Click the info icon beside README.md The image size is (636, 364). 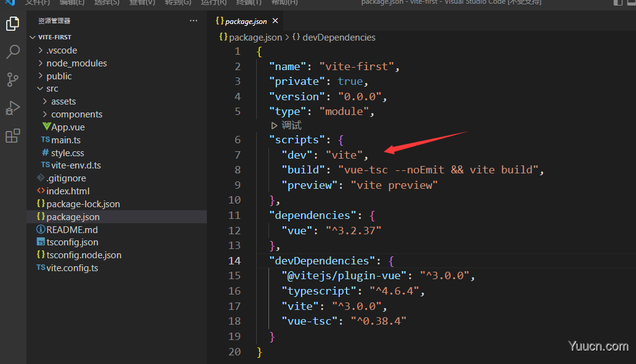click(41, 229)
